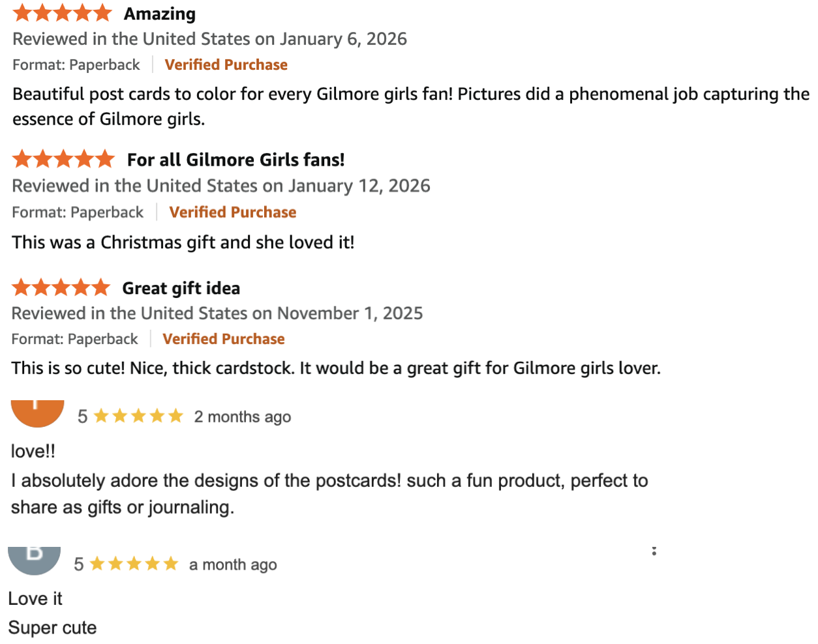The image size is (818, 644).
Task: Open the three-dot menu on the Love it review
Action: point(654,551)
